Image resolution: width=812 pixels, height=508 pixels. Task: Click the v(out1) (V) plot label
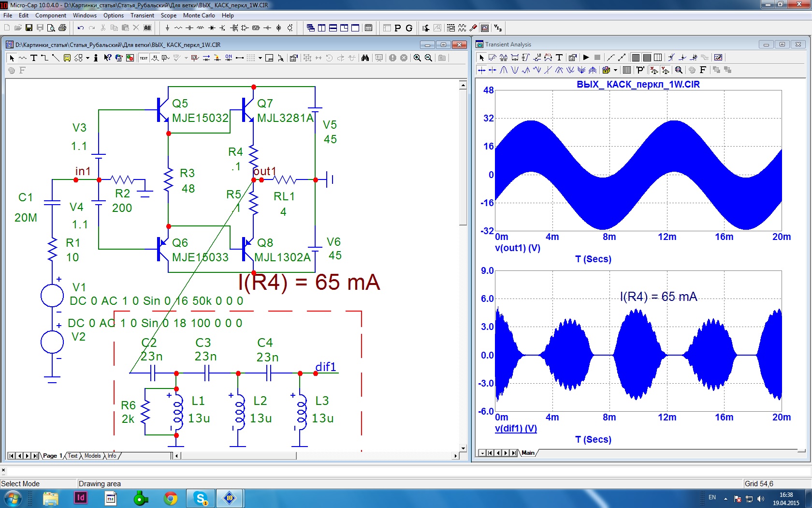[518, 248]
